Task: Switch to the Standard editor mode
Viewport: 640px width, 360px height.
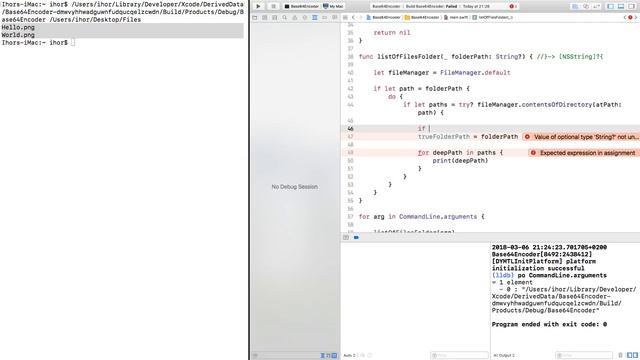Action: [575, 6]
